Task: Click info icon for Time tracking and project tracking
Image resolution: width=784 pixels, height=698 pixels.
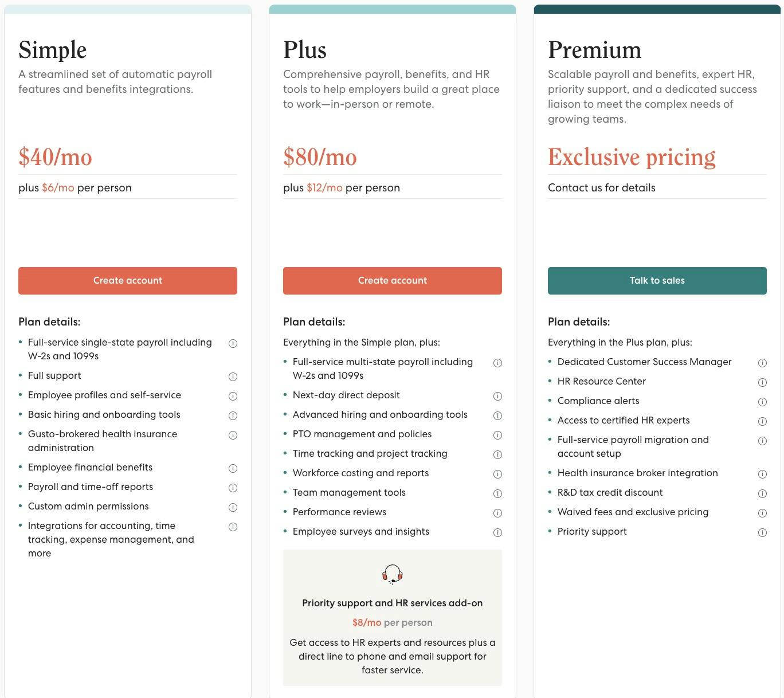Action: 497,454
